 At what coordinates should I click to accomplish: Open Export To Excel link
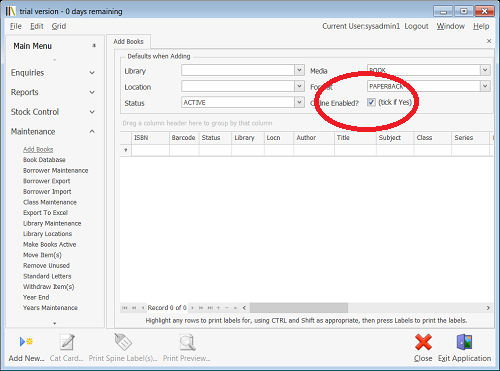coord(45,213)
